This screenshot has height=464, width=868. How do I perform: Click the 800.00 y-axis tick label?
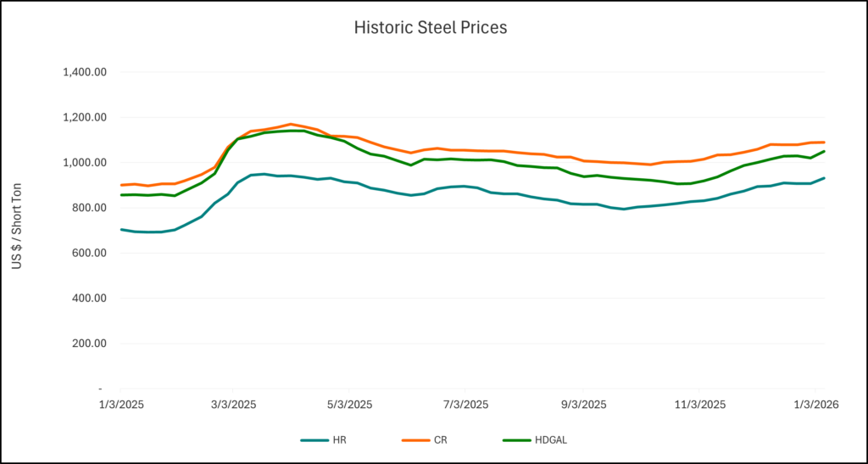88,208
